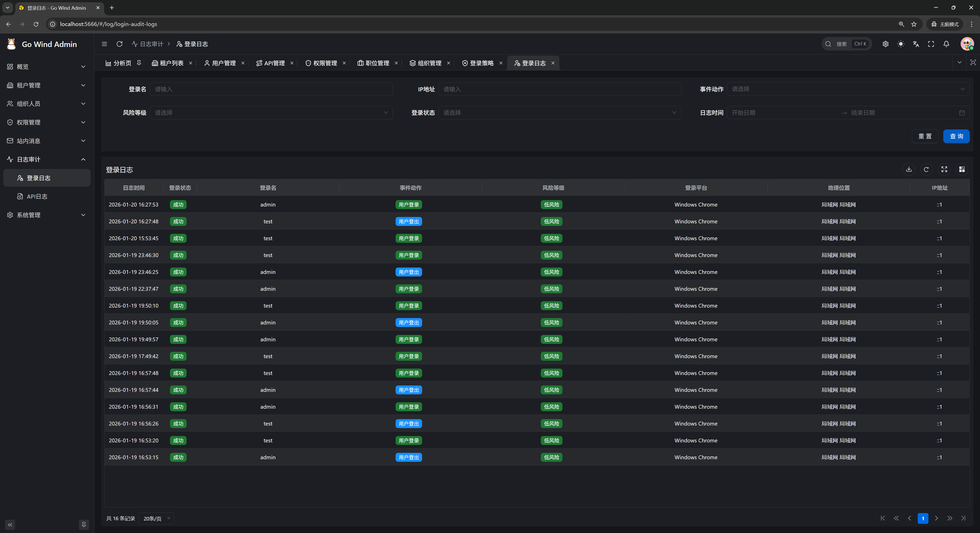This screenshot has height=533, width=980.
Task: Close the 职位管理 tab
Action: pyautogui.click(x=396, y=63)
